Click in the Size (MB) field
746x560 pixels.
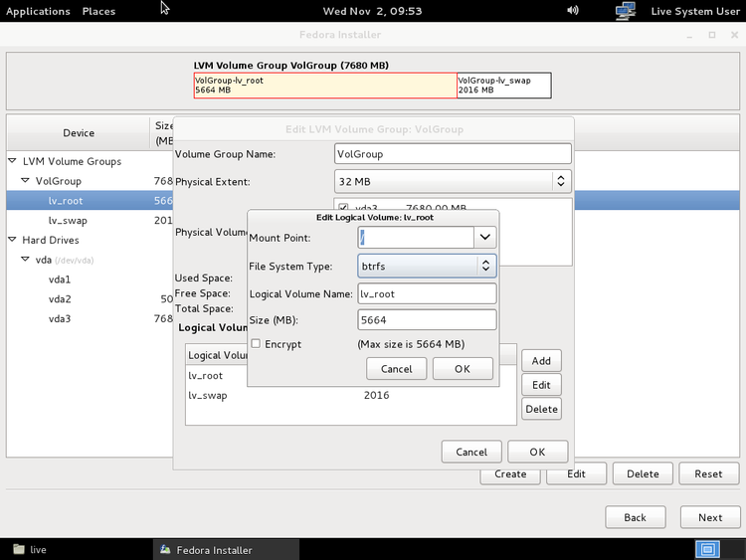tap(427, 320)
